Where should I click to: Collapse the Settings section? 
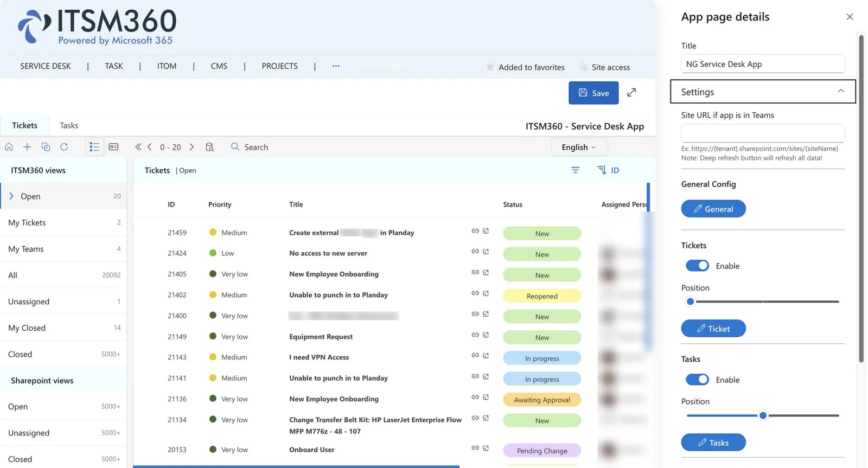click(x=763, y=92)
